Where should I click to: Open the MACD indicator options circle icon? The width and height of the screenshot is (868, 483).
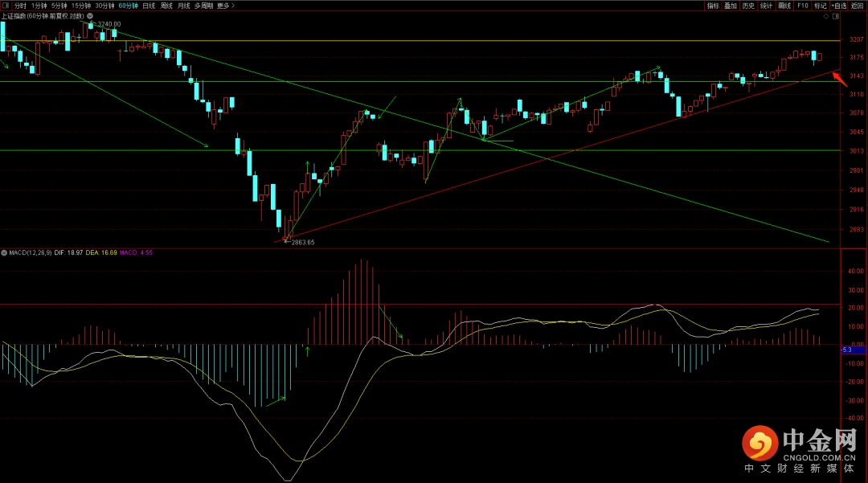click(x=4, y=253)
